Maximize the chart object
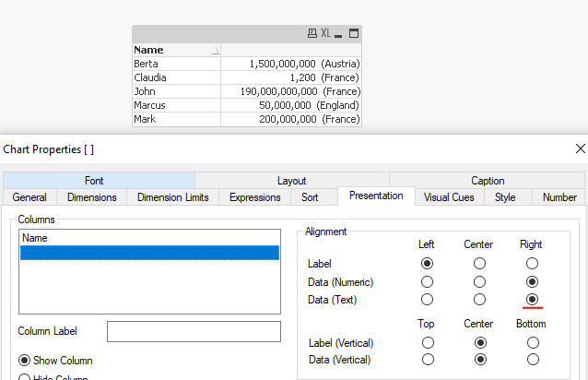The height and width of the screenshot is (380, 588). [x=353, y=33]
